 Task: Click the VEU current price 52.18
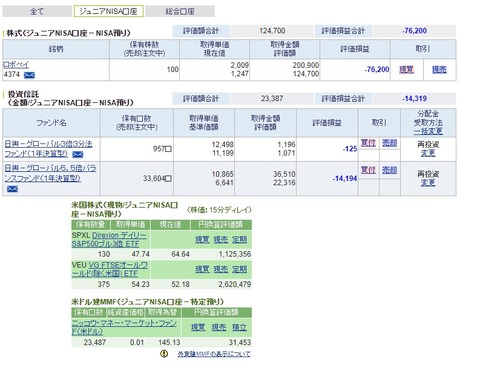[x=180, y=284]
